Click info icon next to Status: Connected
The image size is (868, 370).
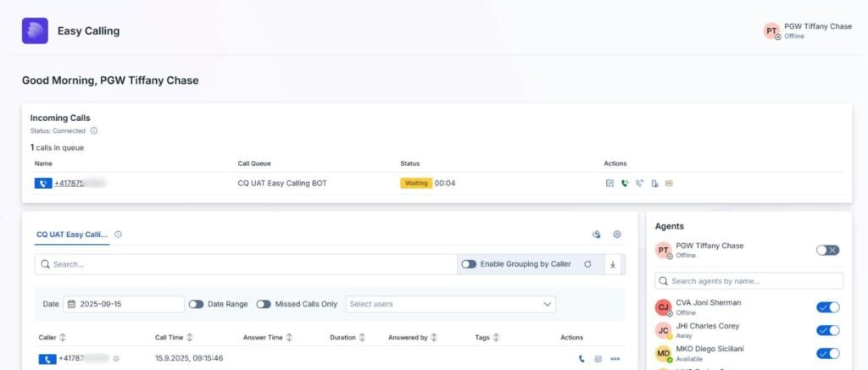[x=93, y=131]
